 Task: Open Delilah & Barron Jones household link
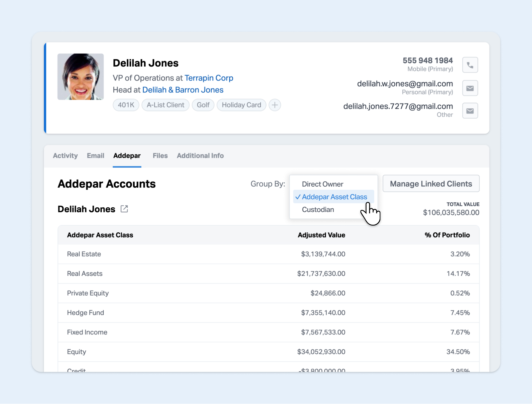pos(183,90)
